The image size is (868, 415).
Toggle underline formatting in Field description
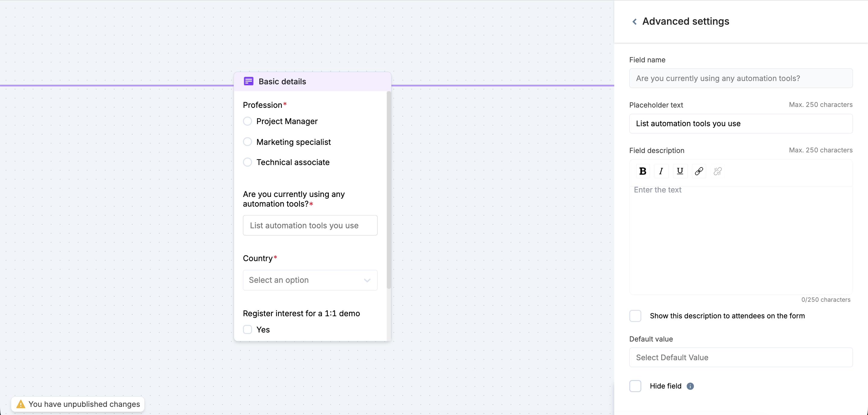click(680, 171)
